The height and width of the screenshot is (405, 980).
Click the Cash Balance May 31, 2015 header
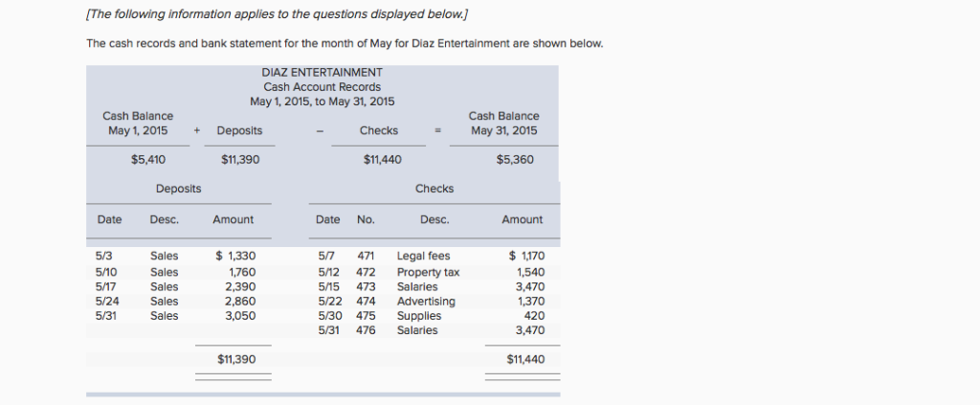click(503, 124)
